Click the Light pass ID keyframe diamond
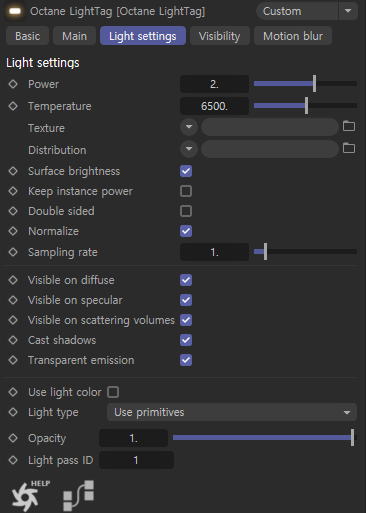The height and width of the screenshot is (513, 366). [13, 460]
